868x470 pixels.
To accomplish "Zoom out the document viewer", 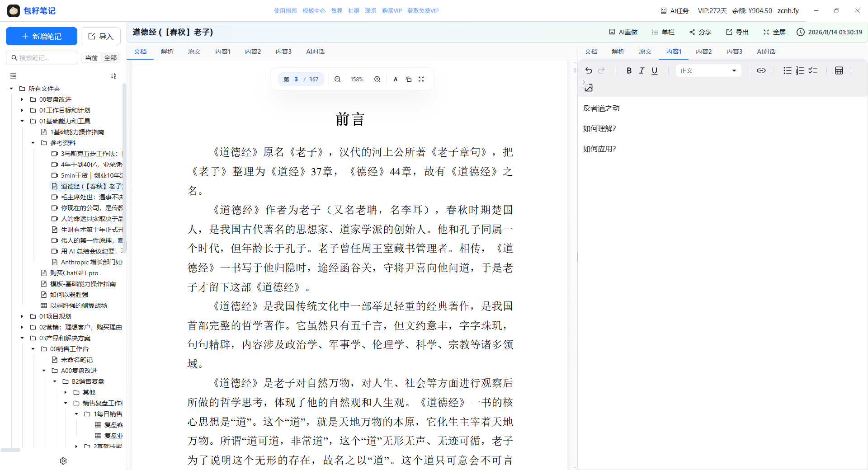I will (x=338, y=79).
